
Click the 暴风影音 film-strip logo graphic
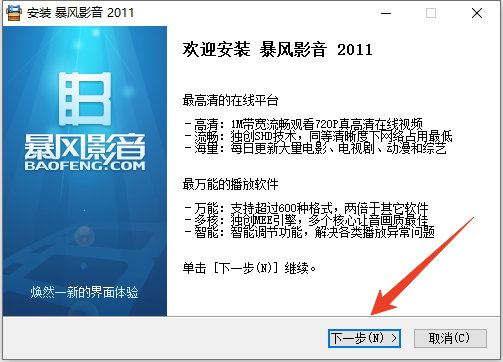[85, 99]
